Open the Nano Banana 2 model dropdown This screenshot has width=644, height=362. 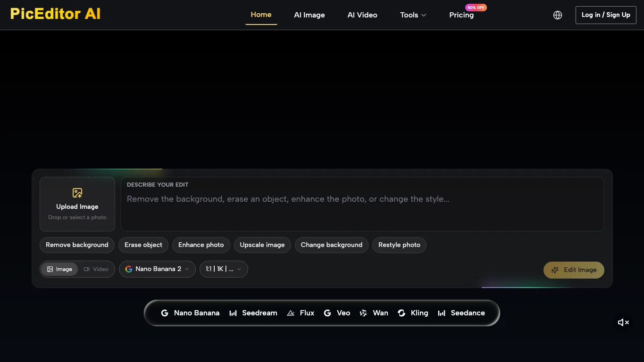click(157, 269)
